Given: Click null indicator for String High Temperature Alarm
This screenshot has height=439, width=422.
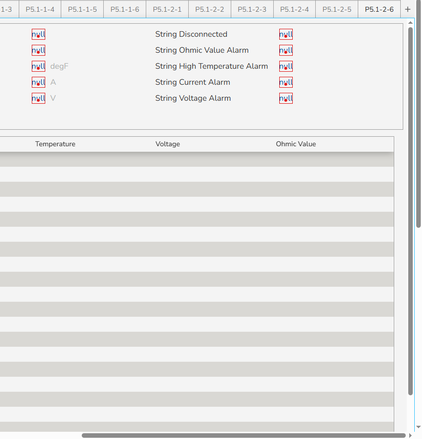Looking at the screenshot, I should click(x=286, y=66).
